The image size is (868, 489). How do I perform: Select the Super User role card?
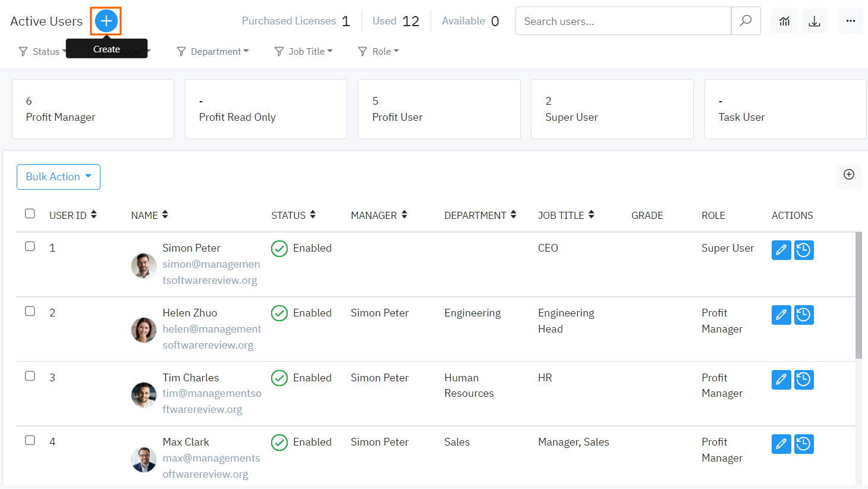[x=612, y=109]
